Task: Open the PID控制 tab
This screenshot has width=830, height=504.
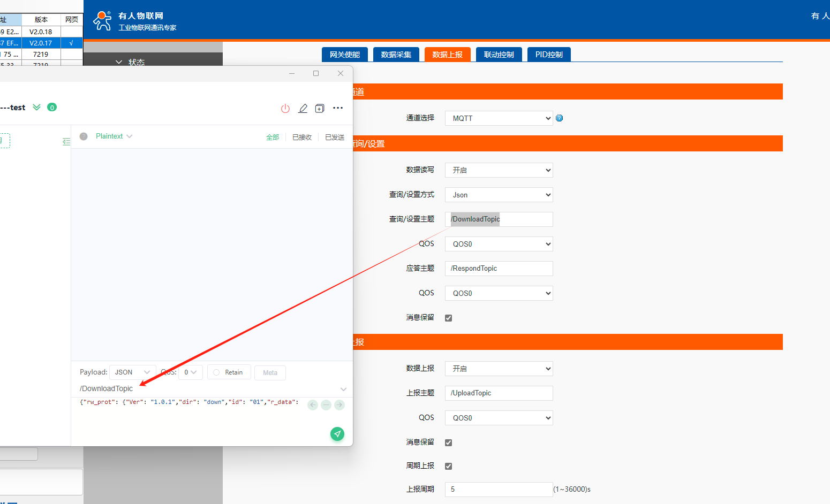Action: click(x=549, y=55)
